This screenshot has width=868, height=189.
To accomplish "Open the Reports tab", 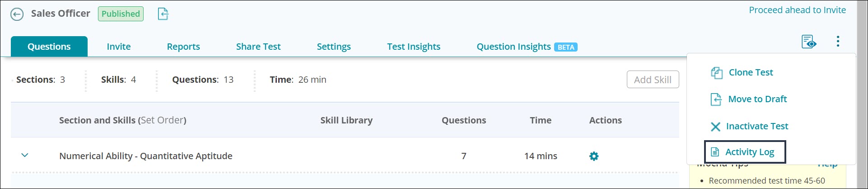I will coord(183,47).
